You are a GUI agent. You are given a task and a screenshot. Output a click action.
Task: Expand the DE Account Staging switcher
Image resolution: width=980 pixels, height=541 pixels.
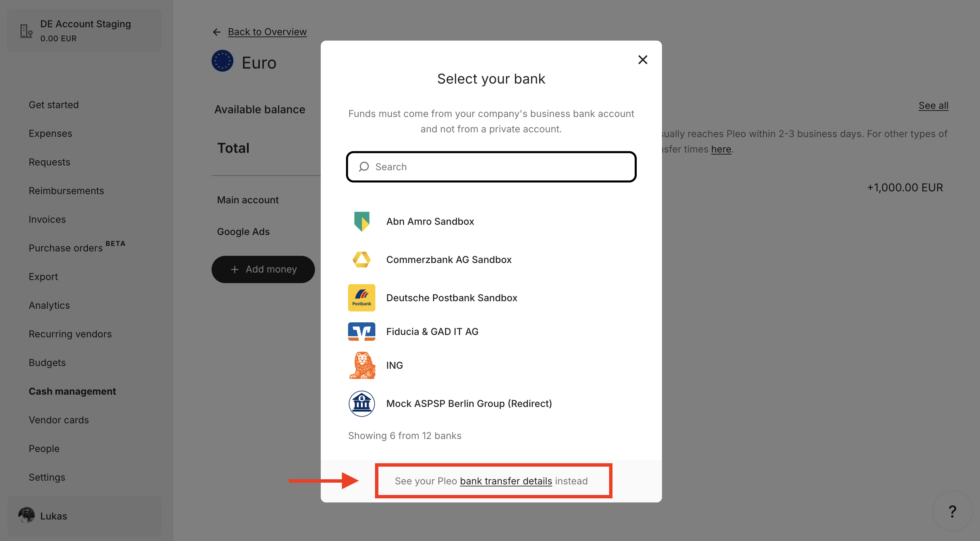(85, 31)
